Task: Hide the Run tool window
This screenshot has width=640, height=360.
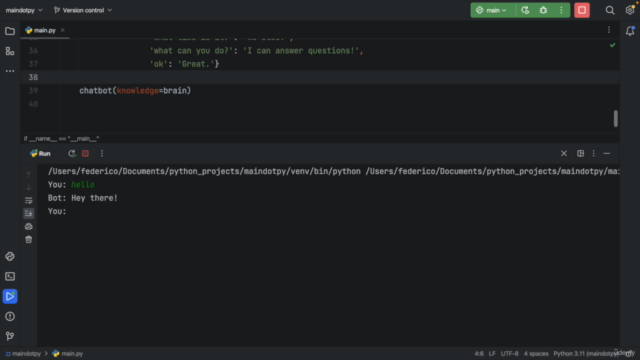Action: click(x=607, y=153)
